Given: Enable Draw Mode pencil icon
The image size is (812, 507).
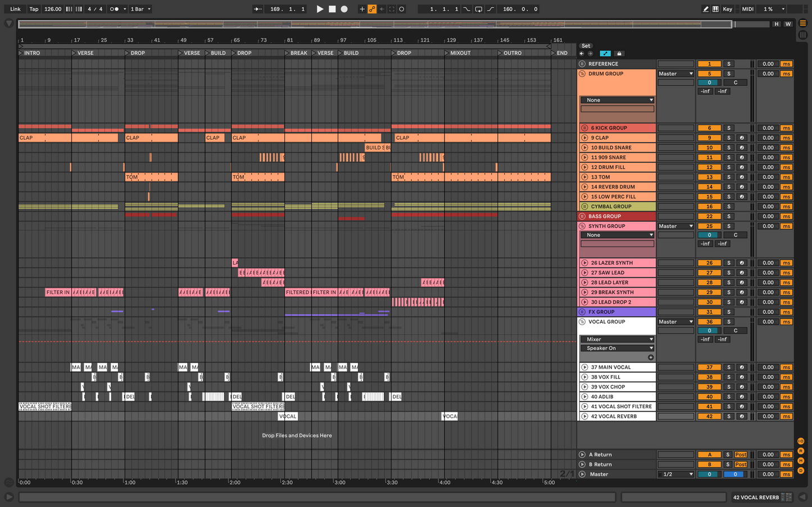Looking at the screenshot, I should point(705,9).
